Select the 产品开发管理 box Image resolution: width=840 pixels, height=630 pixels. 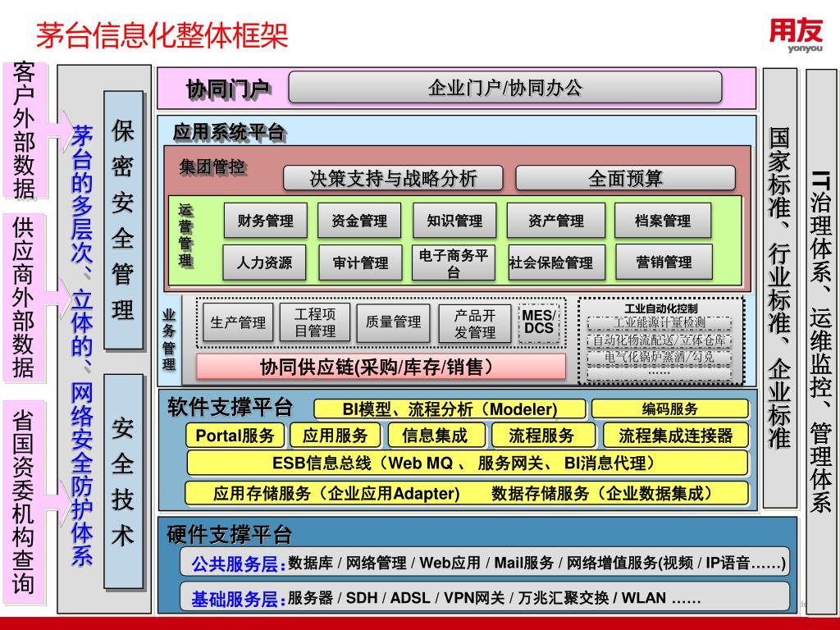tap(475, 323)
